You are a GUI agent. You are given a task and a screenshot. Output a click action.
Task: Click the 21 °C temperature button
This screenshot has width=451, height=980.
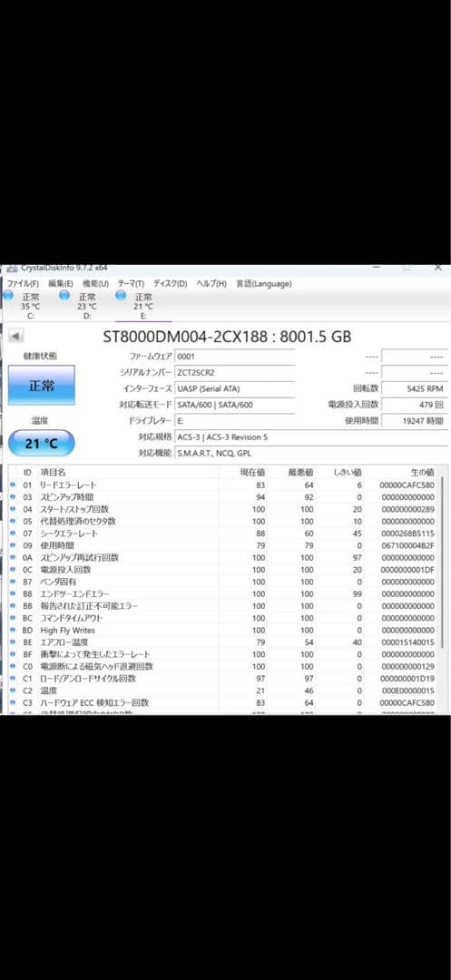[x=41, y=443]
